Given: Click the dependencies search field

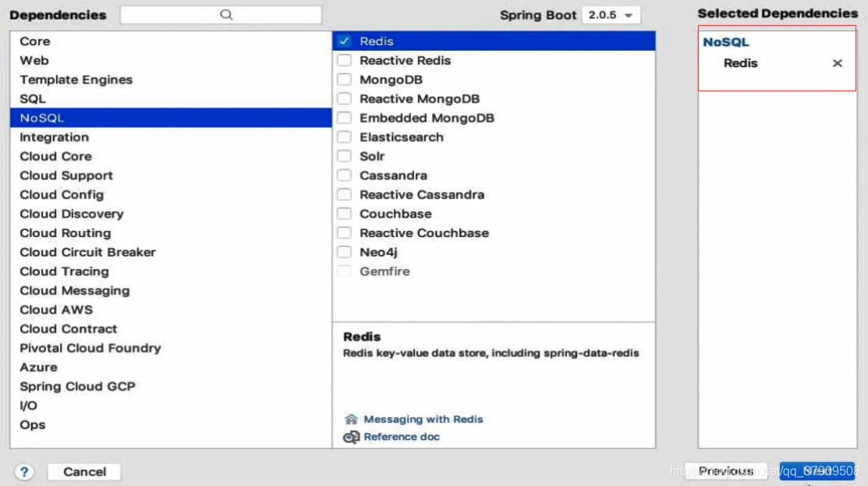Looking at the screenshot, I should [221, 15].
